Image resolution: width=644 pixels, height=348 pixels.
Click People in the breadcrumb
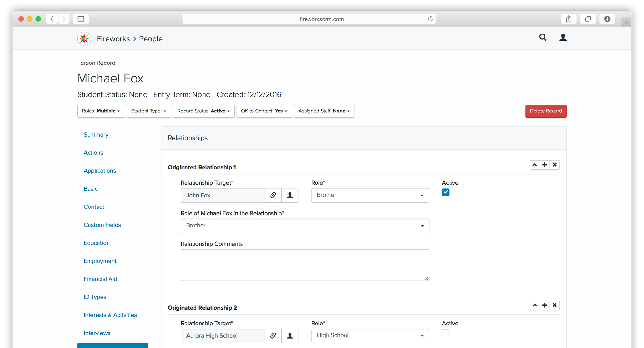tap(151, 39)
